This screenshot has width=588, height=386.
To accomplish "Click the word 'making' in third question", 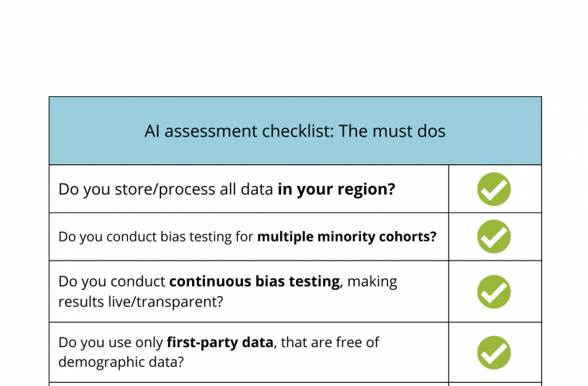I will tap(372, 282).
